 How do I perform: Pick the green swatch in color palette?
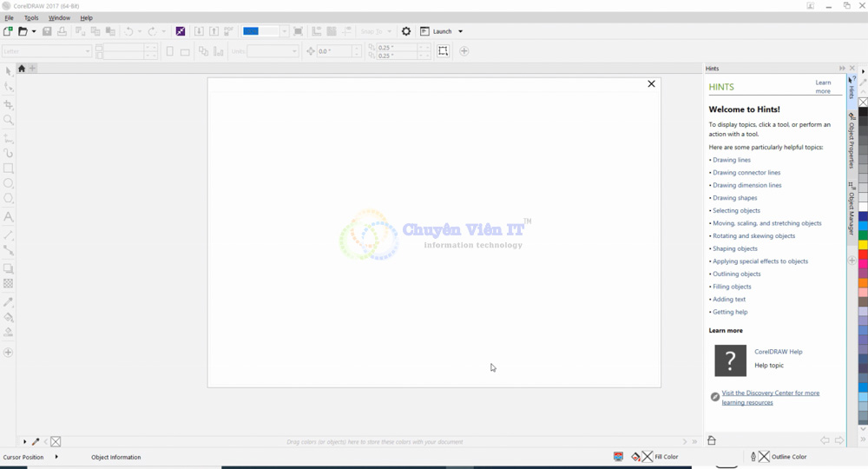863,235
